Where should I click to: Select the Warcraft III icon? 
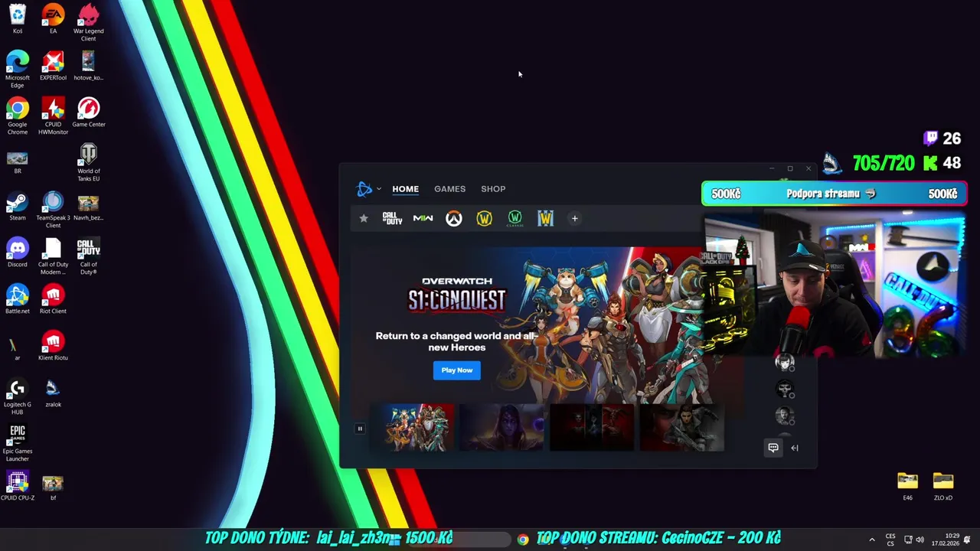coord(545,219)
